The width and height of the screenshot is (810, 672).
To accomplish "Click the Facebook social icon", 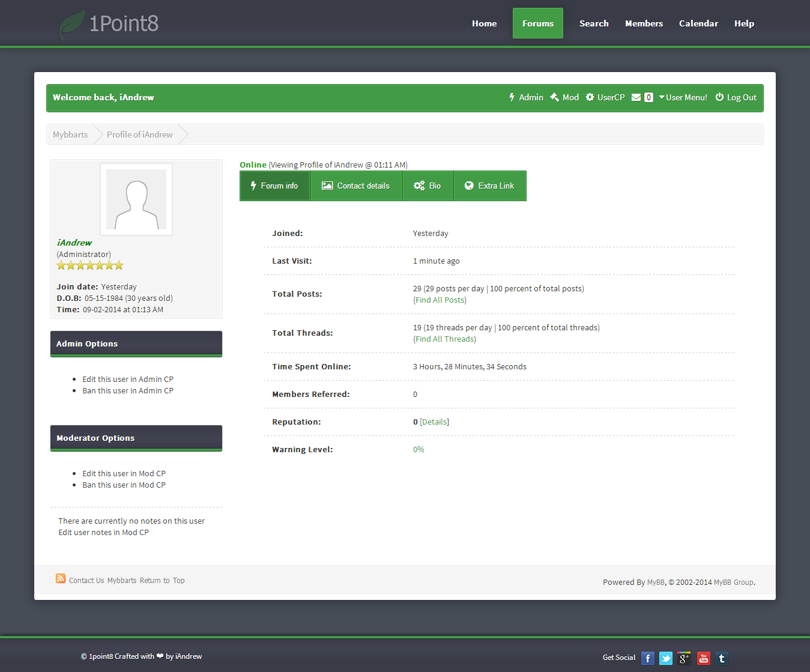I will [647, 658].
